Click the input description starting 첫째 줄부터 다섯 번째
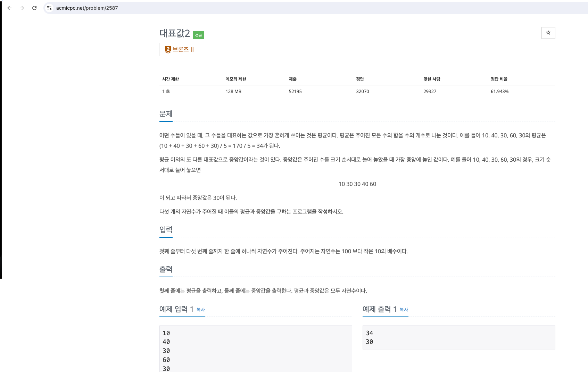Image resolution: width=588 pixels, height=372 pixels. pyautogui.click(x=284, y=251)
